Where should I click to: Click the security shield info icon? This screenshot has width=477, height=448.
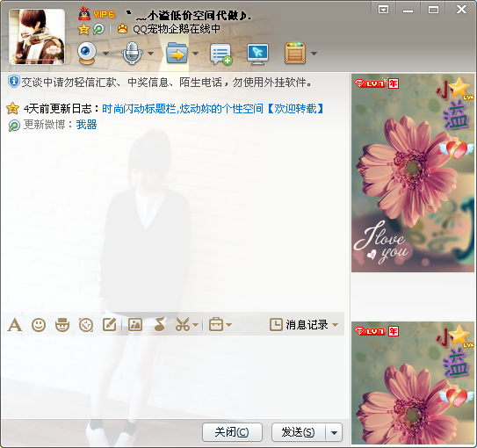click(x=13, y=82)
